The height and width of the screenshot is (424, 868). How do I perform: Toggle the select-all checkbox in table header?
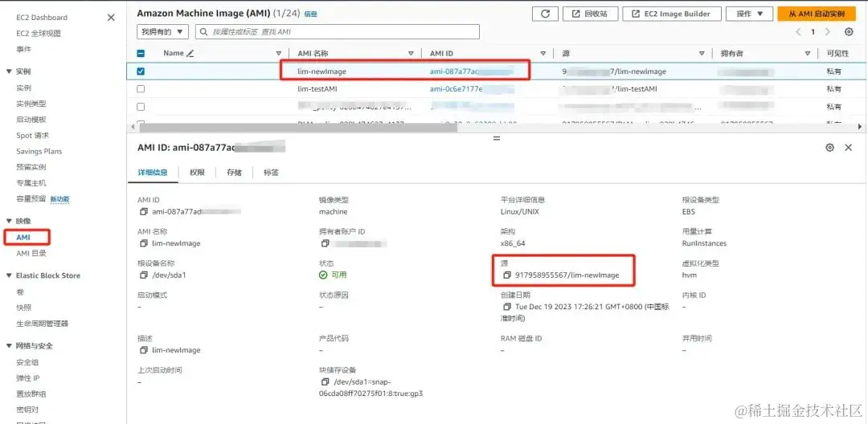[141, 54]
